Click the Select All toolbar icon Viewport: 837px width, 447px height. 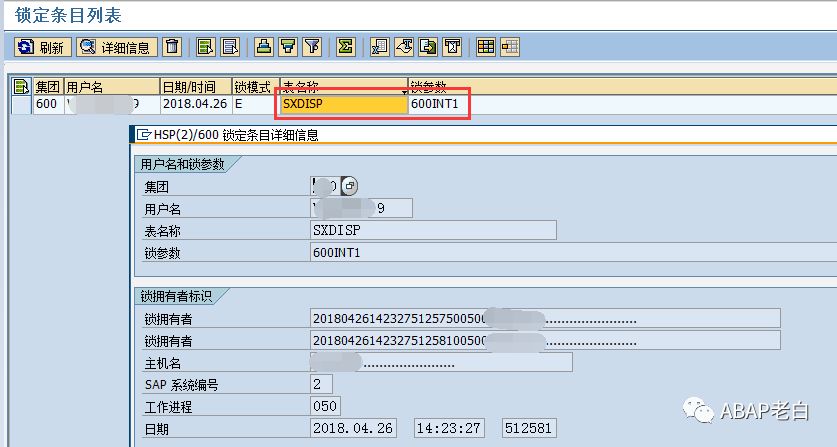pos(205,47)
